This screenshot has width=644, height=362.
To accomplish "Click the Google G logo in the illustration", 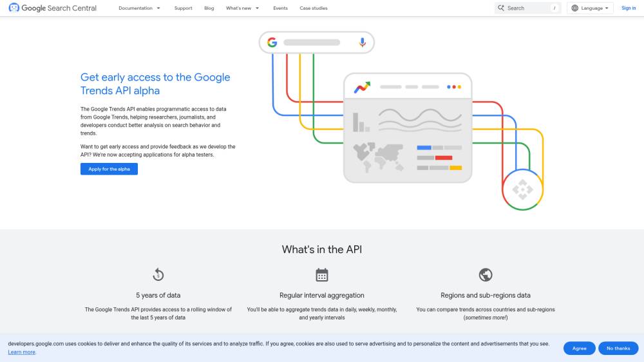I will 272,43.
